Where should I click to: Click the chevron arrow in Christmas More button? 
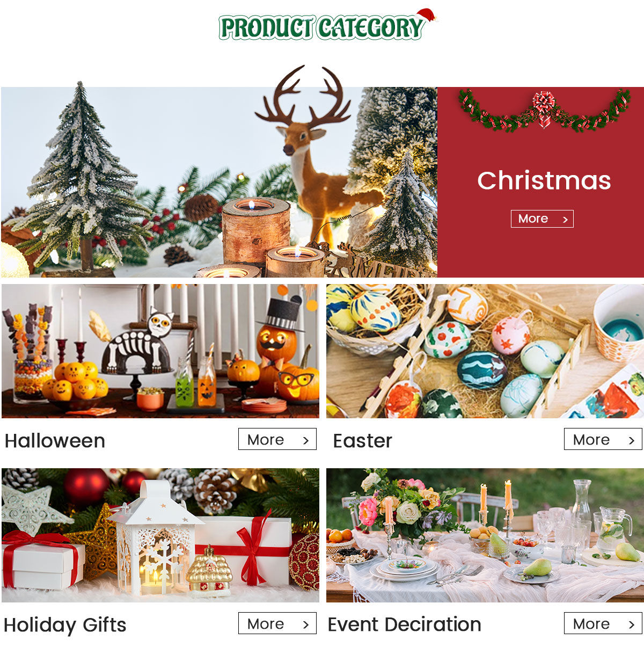coord(565,219)
